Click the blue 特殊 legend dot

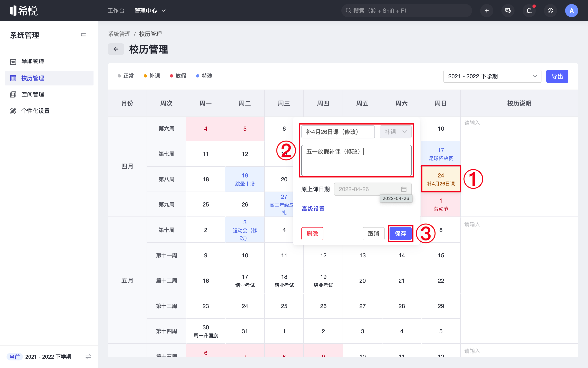coord(198,76)
